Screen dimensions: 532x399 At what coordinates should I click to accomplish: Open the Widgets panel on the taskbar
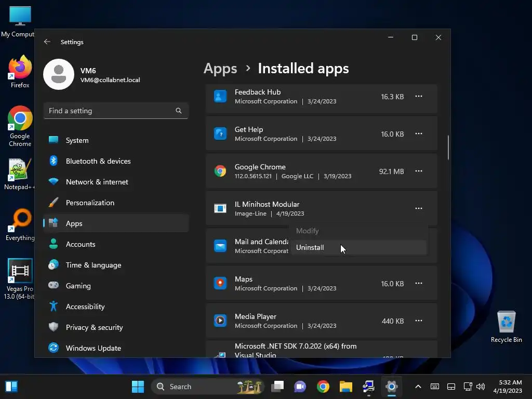[x=11, y=387]
